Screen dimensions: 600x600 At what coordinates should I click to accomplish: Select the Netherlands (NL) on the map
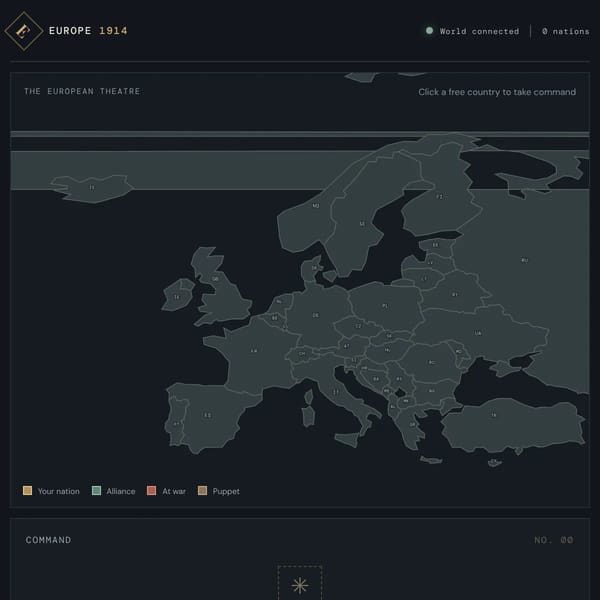(279, 302)
